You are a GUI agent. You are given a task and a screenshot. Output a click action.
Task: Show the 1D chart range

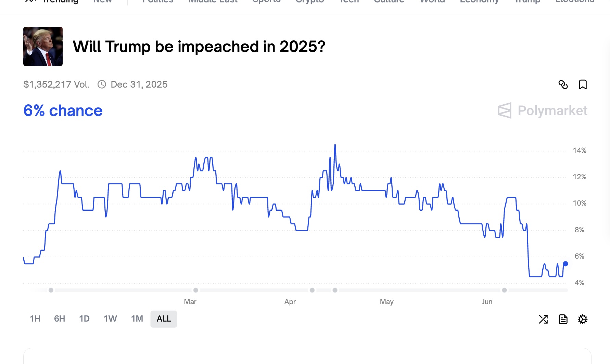[x=84, y=319]
